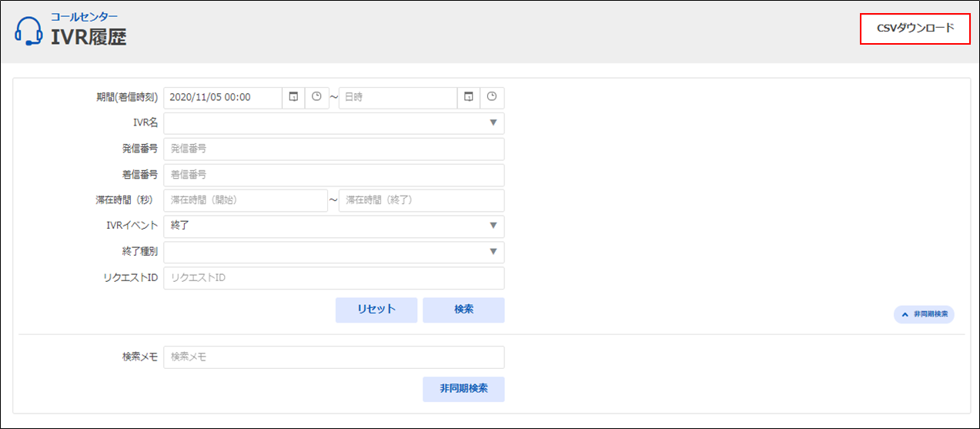Open the IVRイベント dropdown showing 終了
This screenshot has height=429, width=980.
point(333,226)
